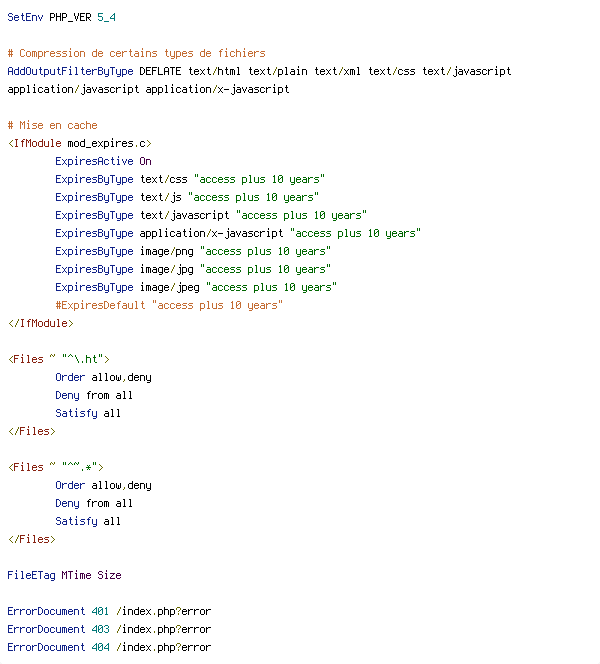Click the commented #ExpiresDefault line

[x=168, y=305]
